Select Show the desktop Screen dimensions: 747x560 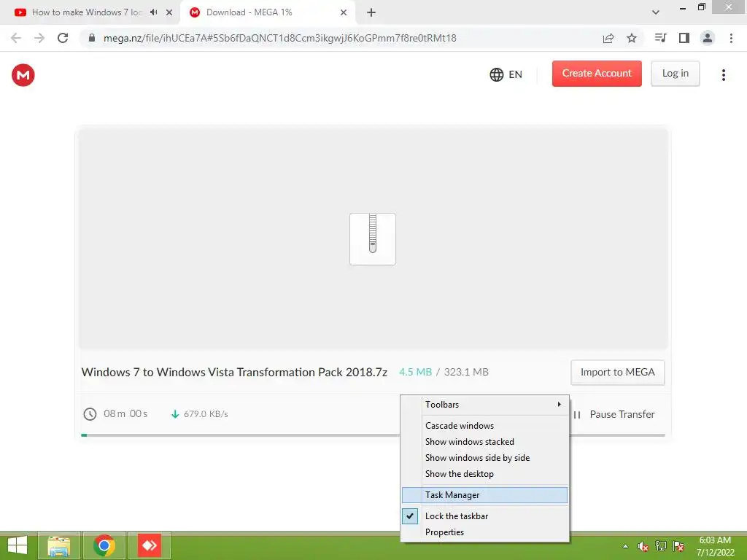484,474
